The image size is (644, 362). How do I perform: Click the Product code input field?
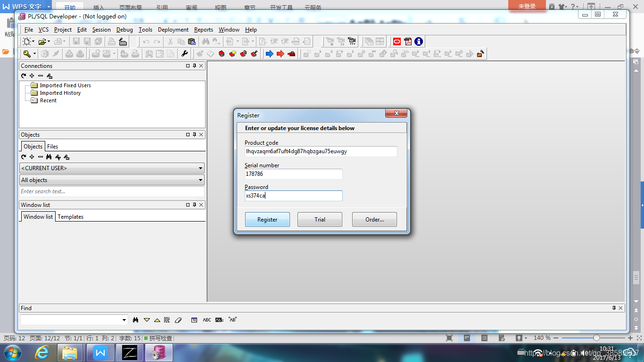321,151
